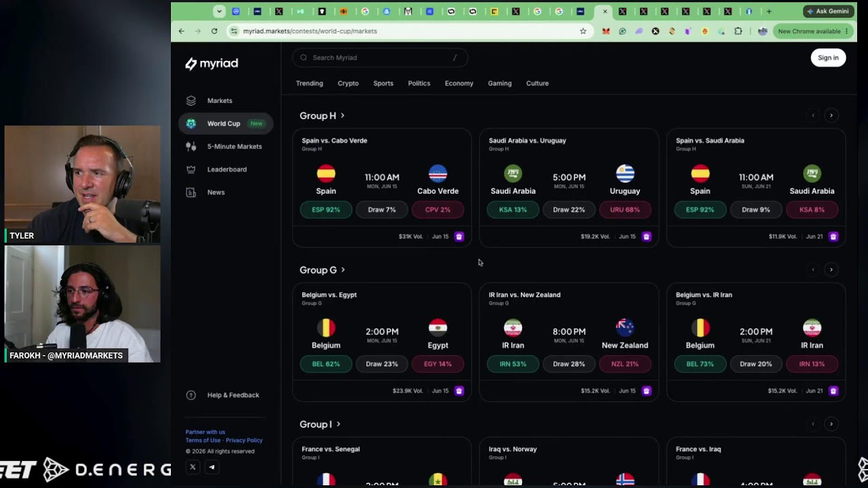Click purple icon on Saudi Arabia vs. Uruguay card
The image size is (868, 488).
click(x=646, y=237)
